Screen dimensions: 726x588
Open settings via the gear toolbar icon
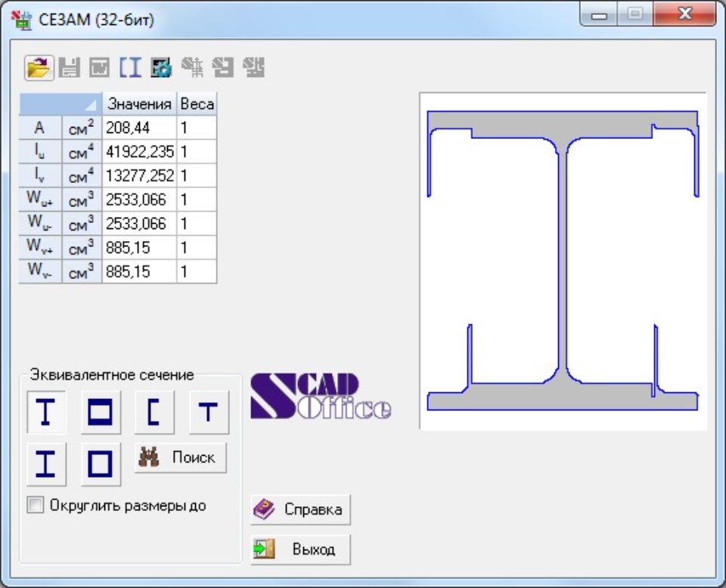point(160,68)
